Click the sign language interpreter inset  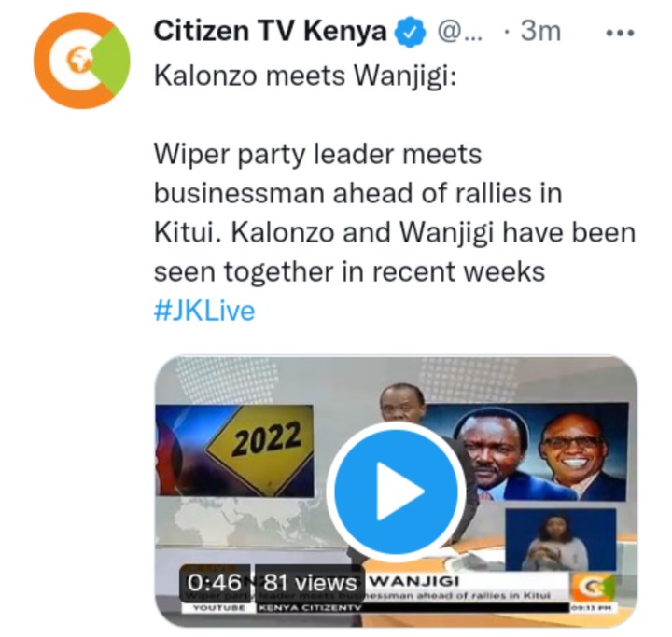point(561,540)
